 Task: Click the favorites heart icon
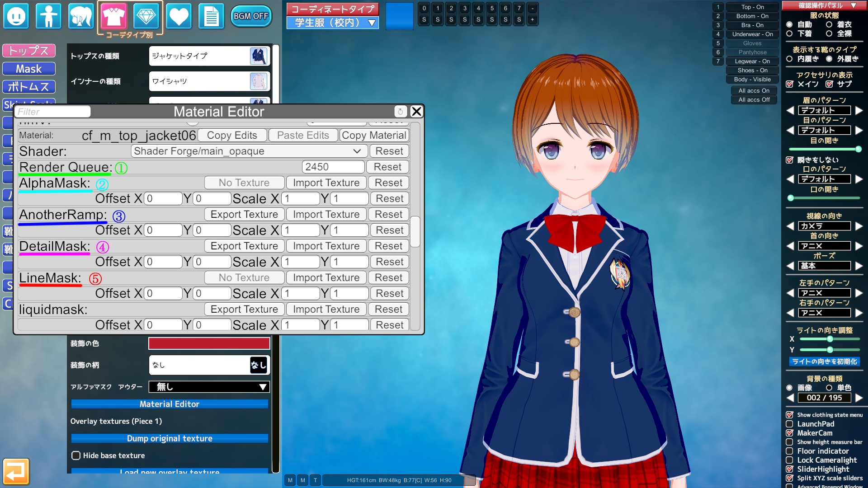coord(178,16)
